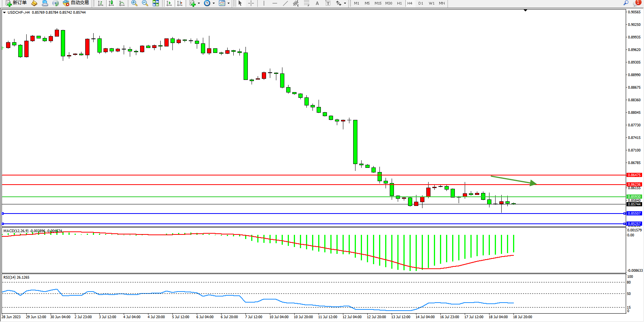Viewport: 644px width, 322px height.
Task: Select the Fibonacci retracement tool
Action: coord(307,3)
